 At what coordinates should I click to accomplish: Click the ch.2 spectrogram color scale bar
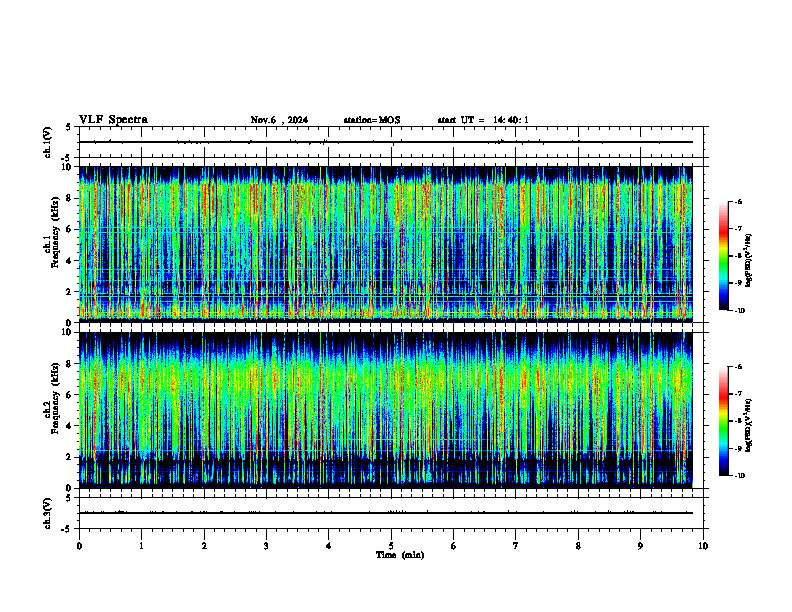pyautogui.click(x=723, y=421)
